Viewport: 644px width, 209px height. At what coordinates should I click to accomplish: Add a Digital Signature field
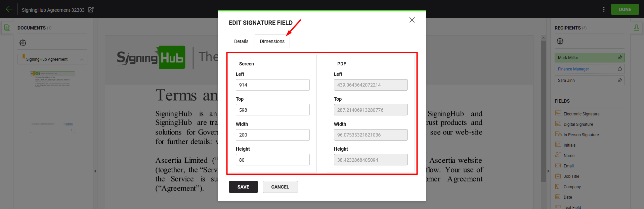578,124
